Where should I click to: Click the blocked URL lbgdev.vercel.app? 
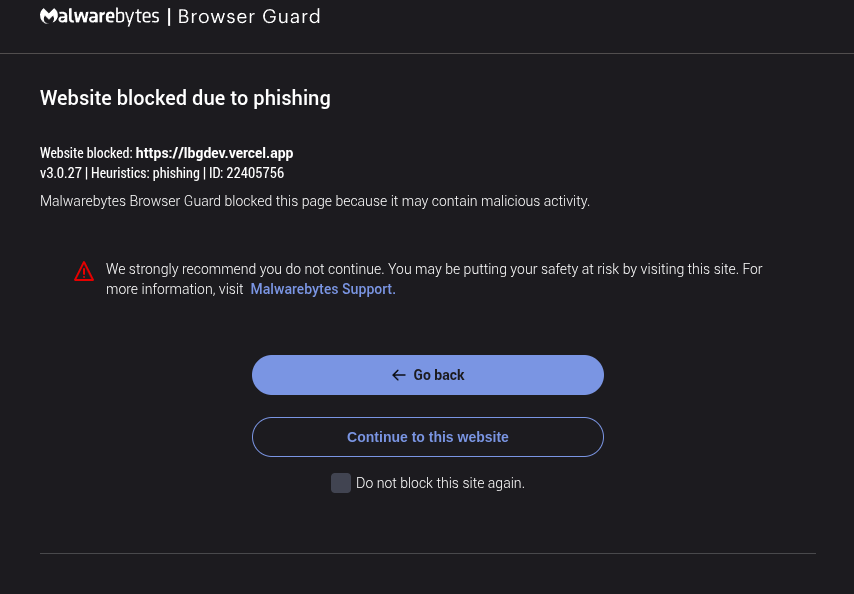(x=214, y=153)
